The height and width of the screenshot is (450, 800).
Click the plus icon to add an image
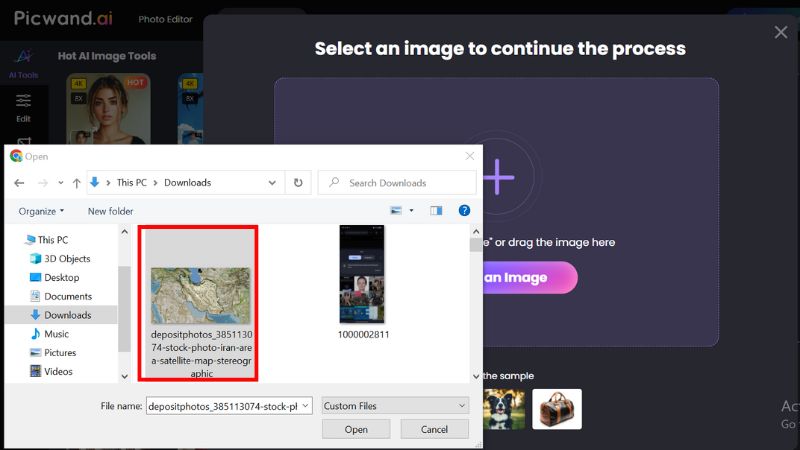point(496,178)
